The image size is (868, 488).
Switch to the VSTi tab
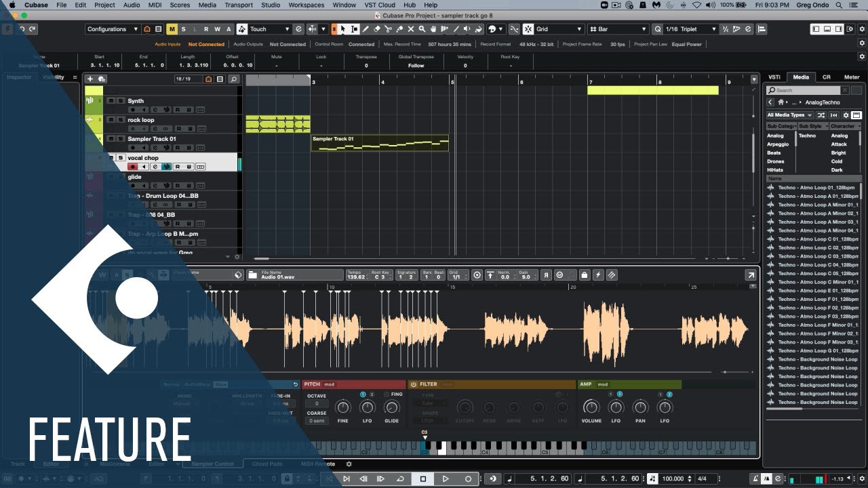[774, 77]
